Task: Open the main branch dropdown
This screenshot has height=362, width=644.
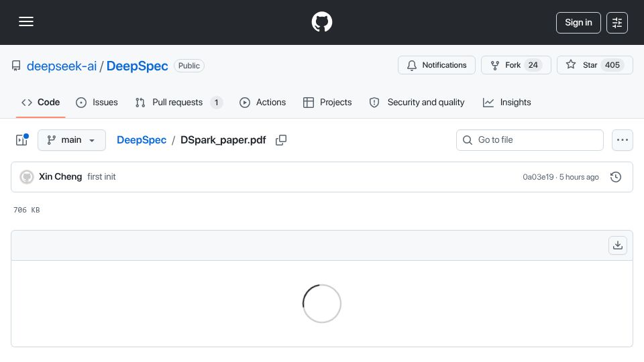Action: tap(72, 140)
